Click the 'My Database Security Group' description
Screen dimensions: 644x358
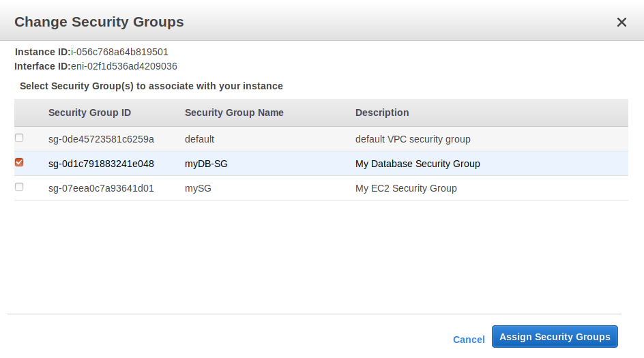pyautogui.click(x=418, y=164)
